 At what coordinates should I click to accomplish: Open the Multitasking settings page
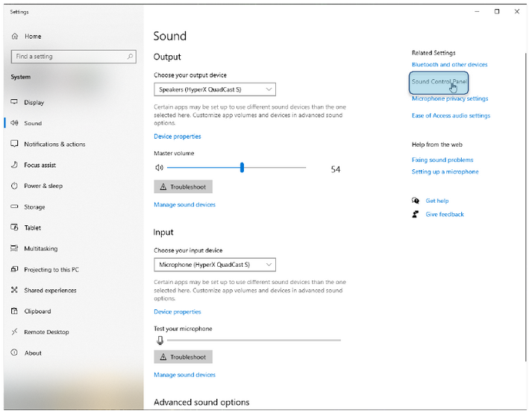click(x=40, y=248)
